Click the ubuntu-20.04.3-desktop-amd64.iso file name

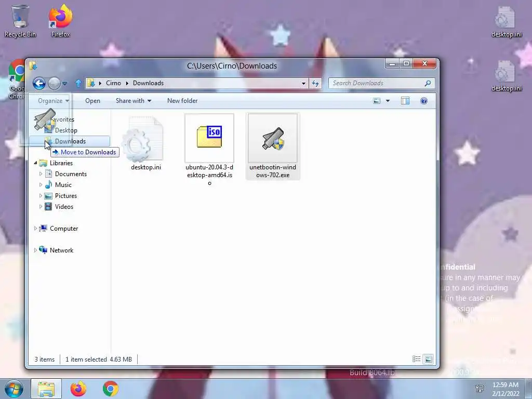point(209,175)
